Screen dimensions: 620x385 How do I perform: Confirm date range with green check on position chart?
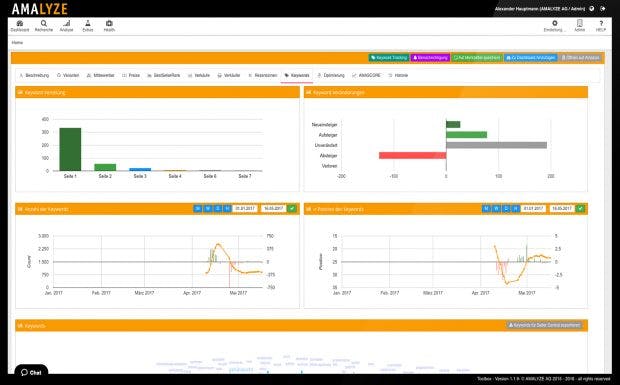(x=580, y=208)
